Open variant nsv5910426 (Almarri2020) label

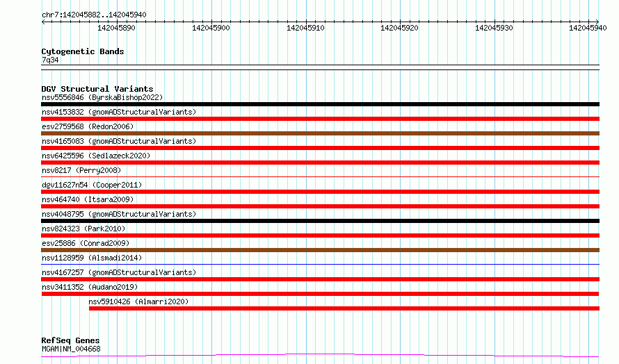coord(138,301)
